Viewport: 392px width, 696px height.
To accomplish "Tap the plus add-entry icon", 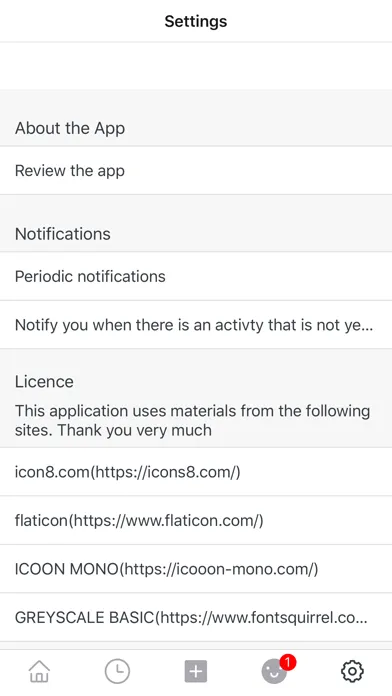I will click(196, 671).
